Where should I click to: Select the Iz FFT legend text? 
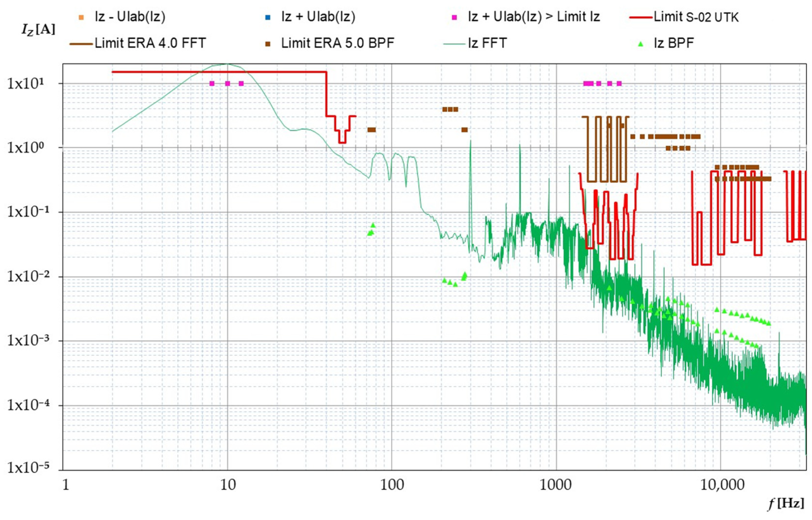487,43
